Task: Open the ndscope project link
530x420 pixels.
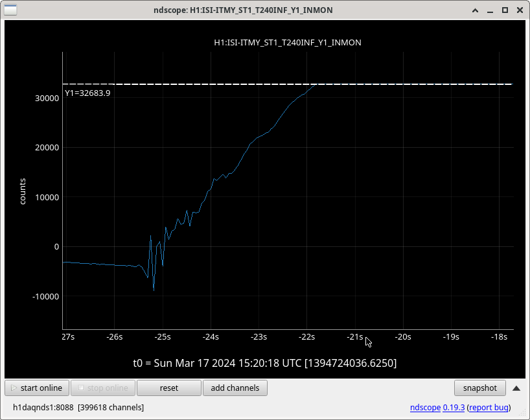Action: [424, 408]
